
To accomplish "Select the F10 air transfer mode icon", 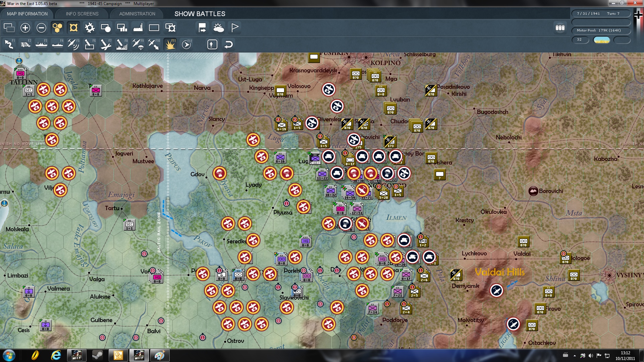I will (x=154, y=44).
